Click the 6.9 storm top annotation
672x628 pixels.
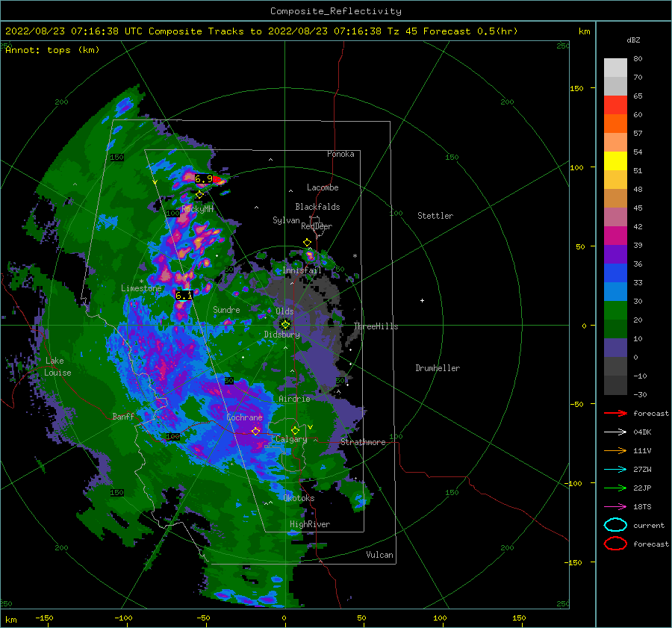pos(204,178)
